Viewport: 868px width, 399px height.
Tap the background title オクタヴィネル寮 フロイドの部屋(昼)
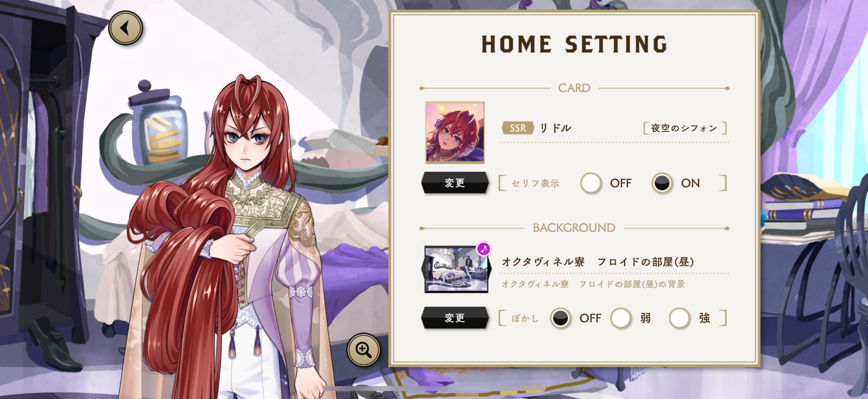click(x=598, y=262)
